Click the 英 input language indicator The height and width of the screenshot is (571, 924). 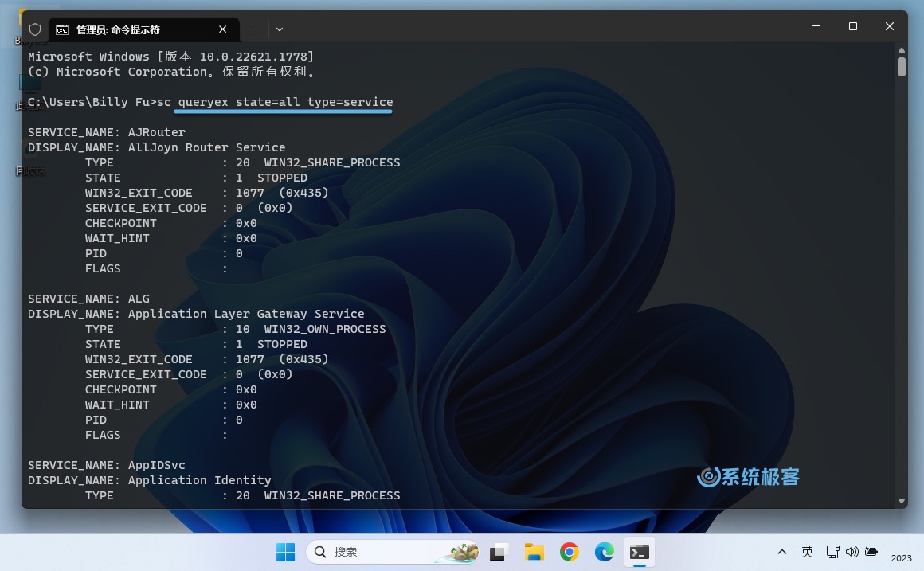[x=807, y=552]
